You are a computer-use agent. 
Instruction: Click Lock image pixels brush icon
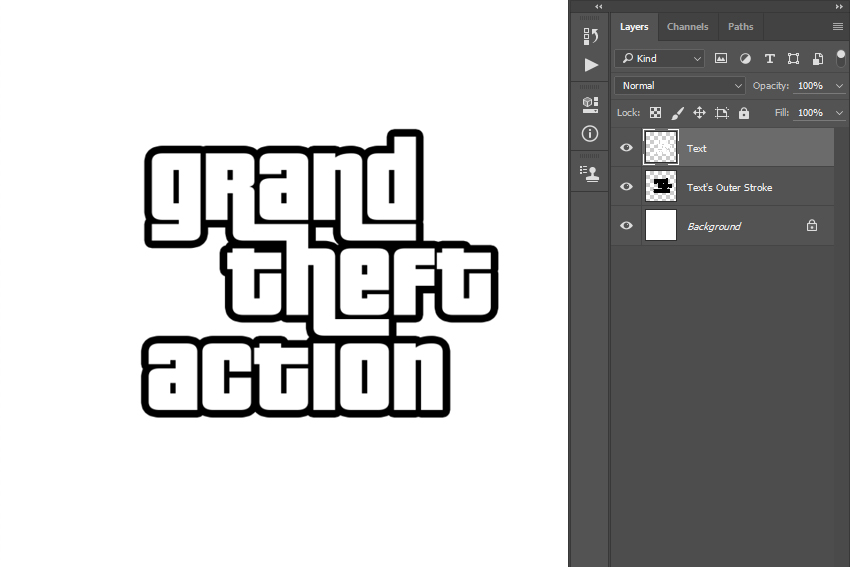coord(677,113)
